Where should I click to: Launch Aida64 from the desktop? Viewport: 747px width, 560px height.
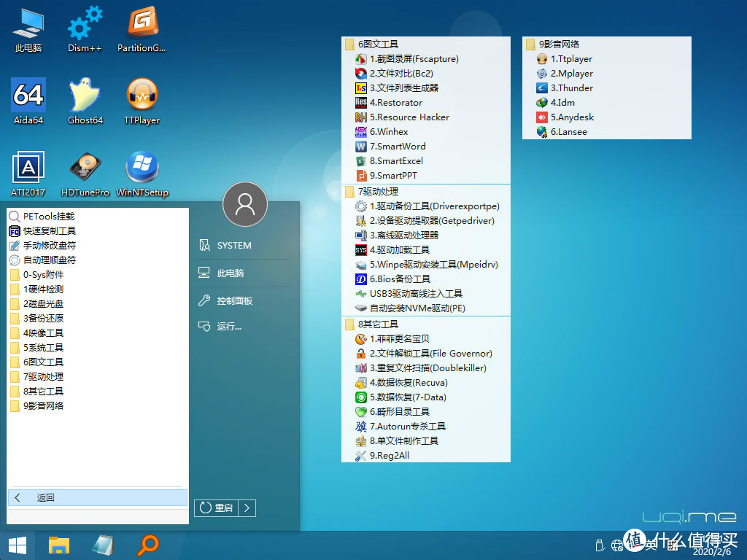[28, 101]
